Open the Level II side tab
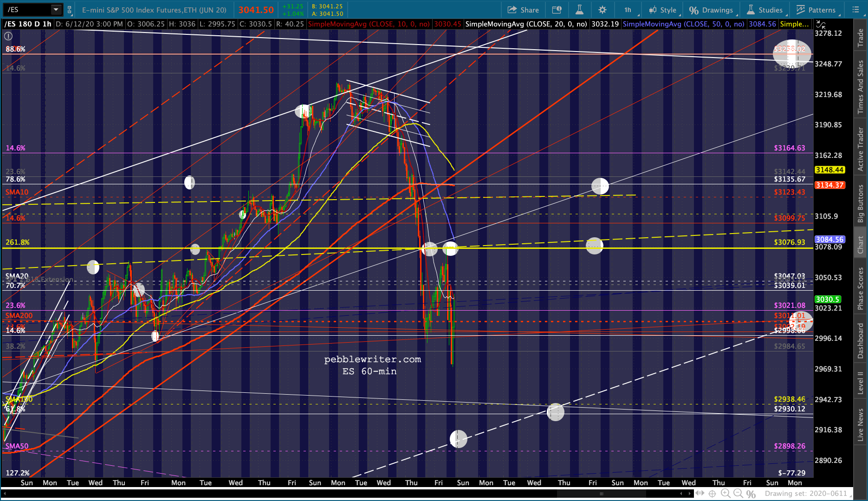 pyautogui.click(x=861, y=383)
